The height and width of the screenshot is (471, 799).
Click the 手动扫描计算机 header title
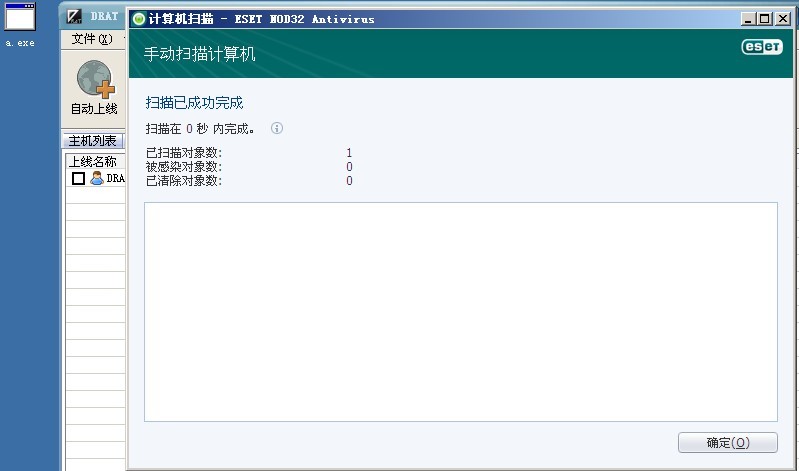(199, 54)
